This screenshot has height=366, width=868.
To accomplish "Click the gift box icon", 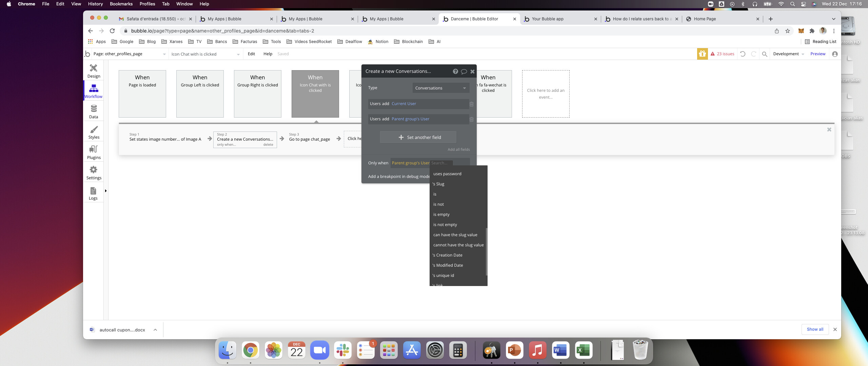I will click(702, 54).
